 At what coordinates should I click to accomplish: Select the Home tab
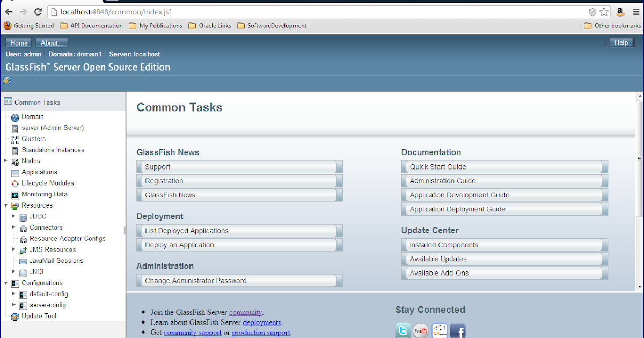click(18, 42)
